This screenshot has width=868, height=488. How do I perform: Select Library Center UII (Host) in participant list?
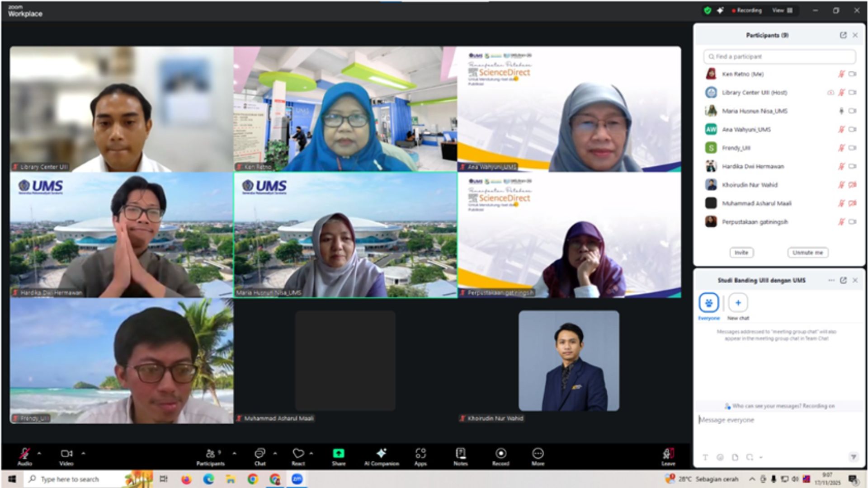tap(779, 93)
